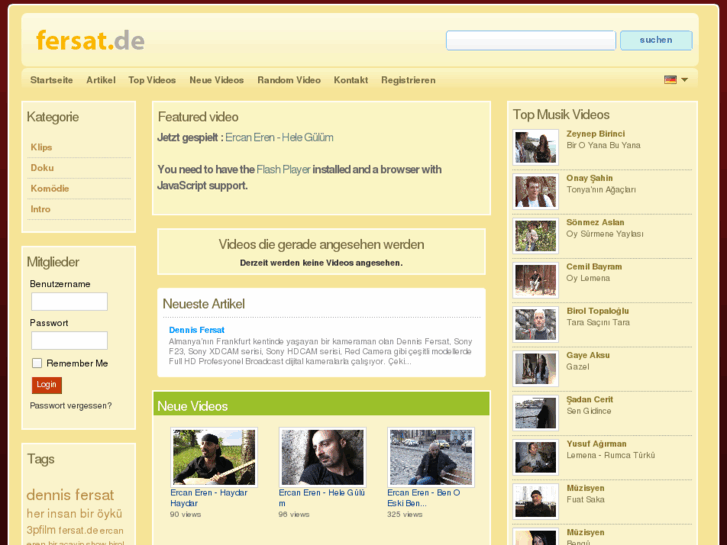Select the Komödie category
727x545 pixels.
tap(50, 188)
